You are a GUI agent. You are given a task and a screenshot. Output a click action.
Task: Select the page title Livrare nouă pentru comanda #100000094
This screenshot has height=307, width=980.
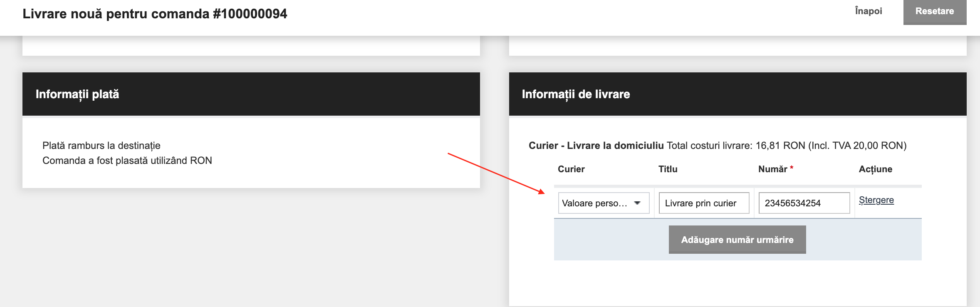point(155,14)
